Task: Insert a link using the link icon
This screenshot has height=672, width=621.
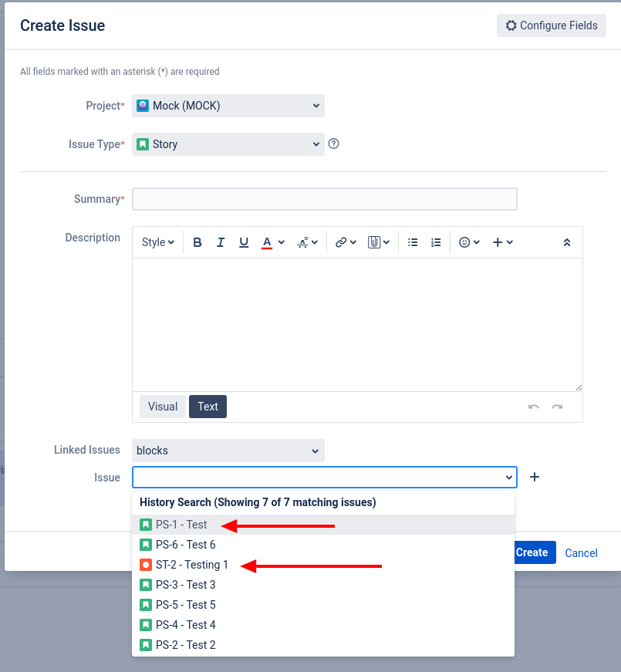Action: (341, 242)
